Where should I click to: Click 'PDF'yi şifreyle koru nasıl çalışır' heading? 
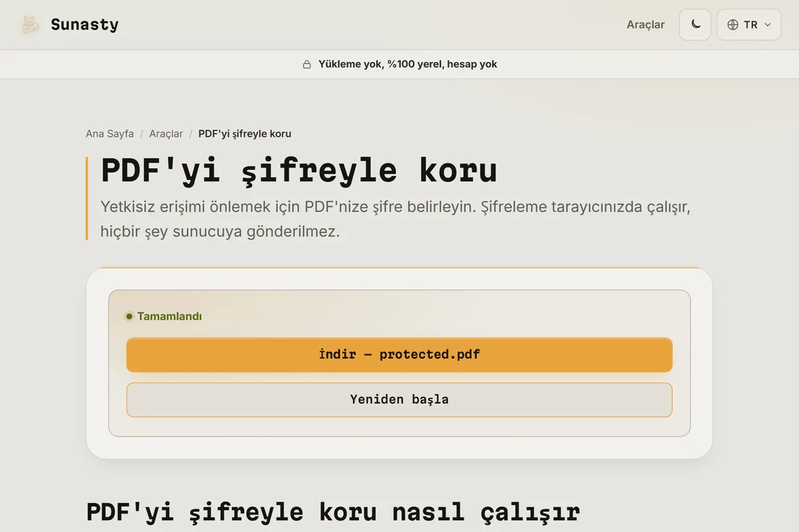tap(333, 512)
